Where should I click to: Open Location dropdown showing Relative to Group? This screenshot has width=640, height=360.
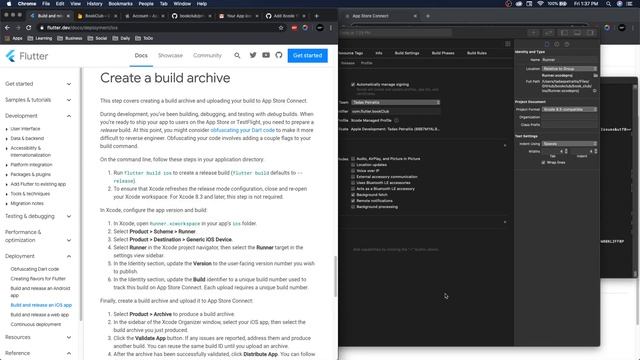pyautogui.click(x=569, y=69)
